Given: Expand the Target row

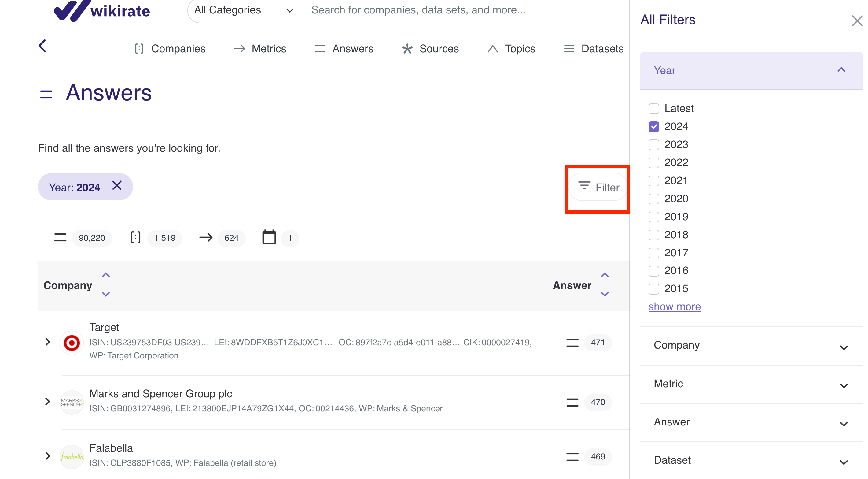Looking at the screenshot, I should tap(47, 342).
